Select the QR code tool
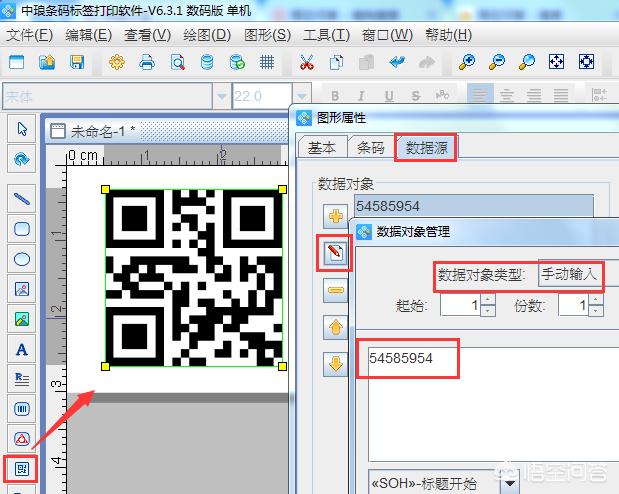Viewport: 619px width, 494px height. 22,469
